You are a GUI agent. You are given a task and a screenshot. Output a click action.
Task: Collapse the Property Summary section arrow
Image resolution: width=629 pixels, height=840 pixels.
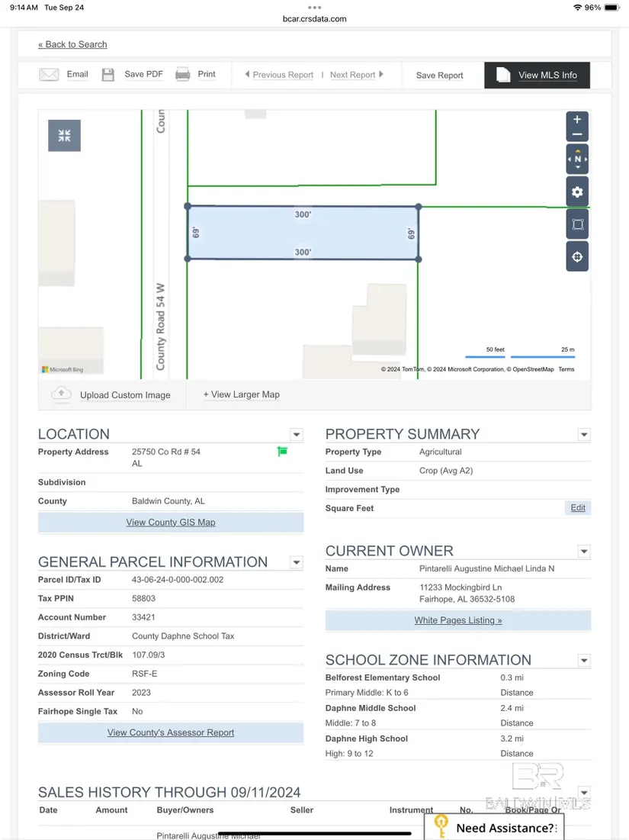click(584, 435)
